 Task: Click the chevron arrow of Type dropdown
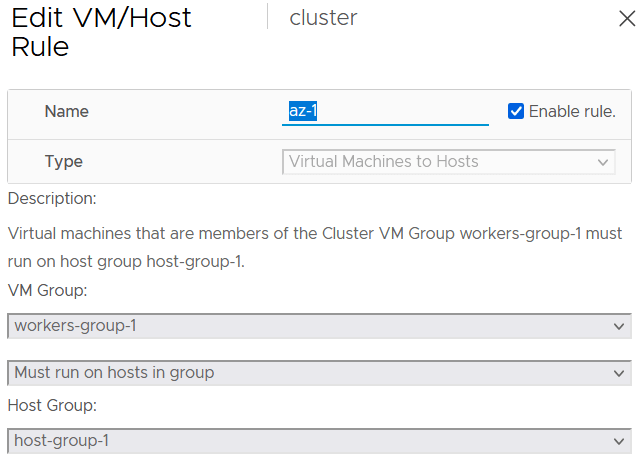(x=603, y=162)
